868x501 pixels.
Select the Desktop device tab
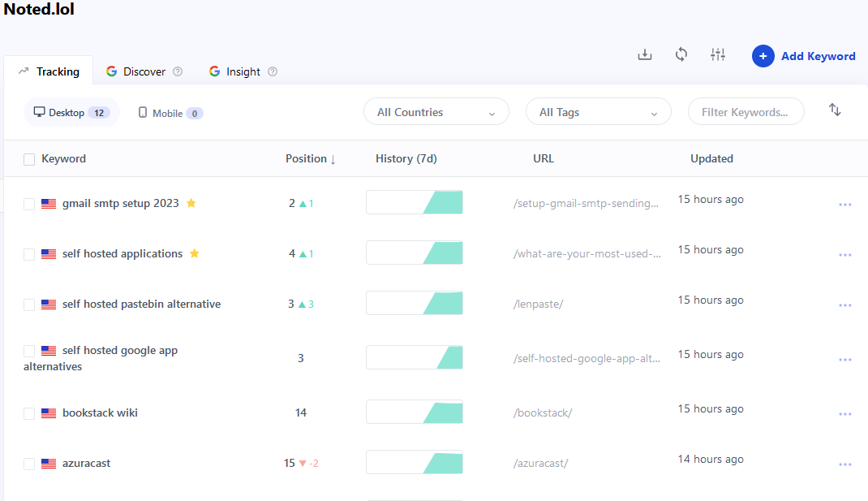click(71, 113)
